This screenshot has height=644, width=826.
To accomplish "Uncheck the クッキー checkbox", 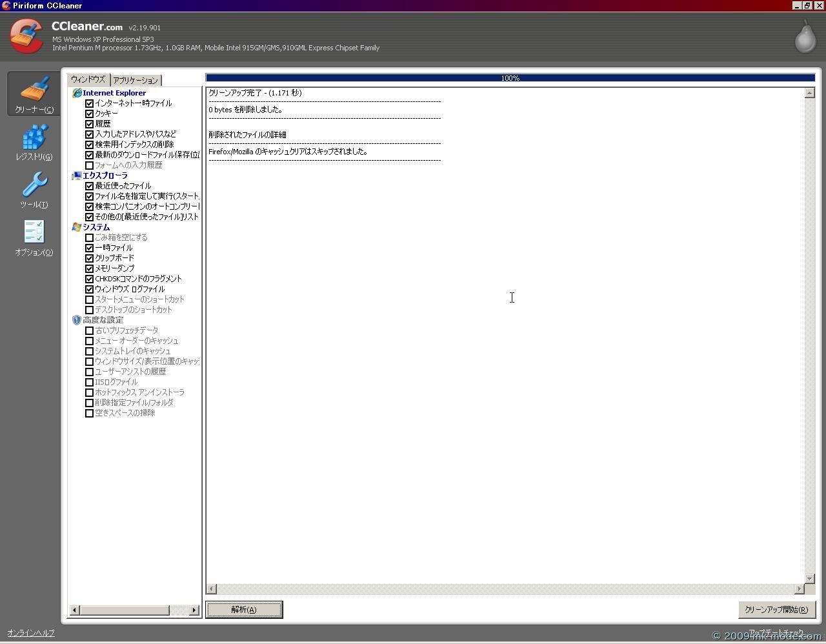I will click(90, 114).
